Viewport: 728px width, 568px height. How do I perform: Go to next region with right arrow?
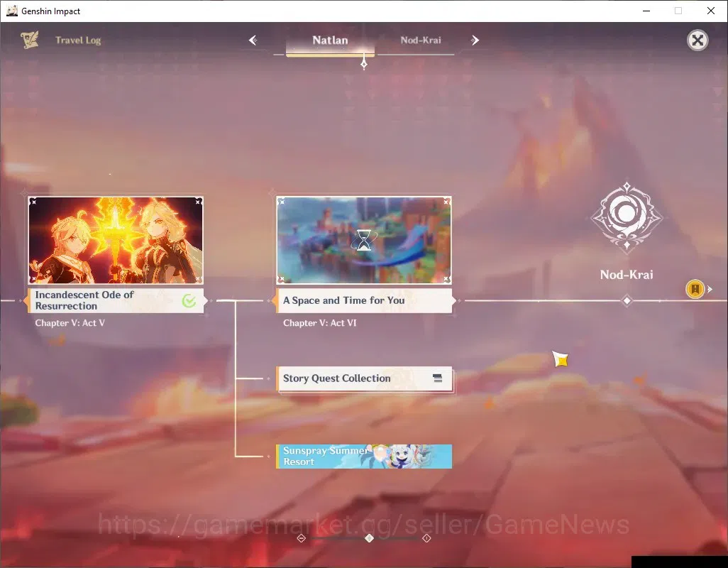[x=475, y=40]
